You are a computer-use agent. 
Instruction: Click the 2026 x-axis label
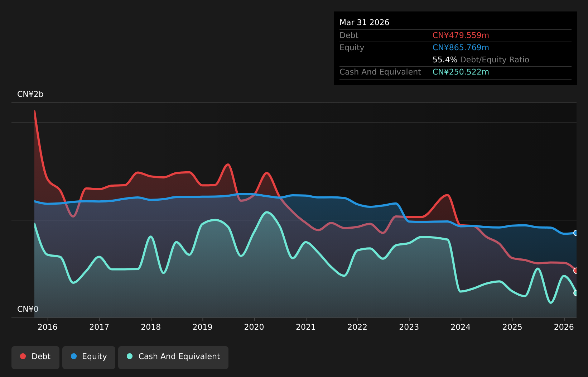(564, 327)
